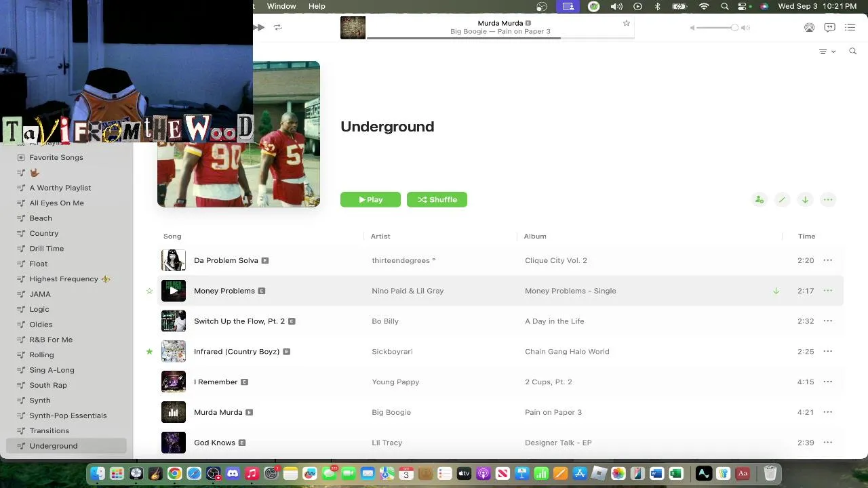This screenshot has height=488, width=868.
Task: Click the now playing album artwork thumbnail
Action: pos(353,27)
